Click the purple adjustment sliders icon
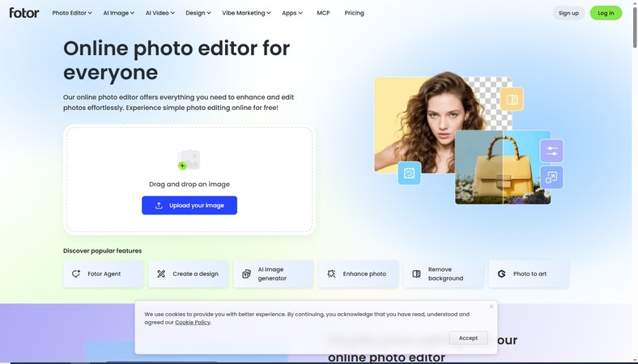Screen dimensions: 638x364 tap(551, 151)
